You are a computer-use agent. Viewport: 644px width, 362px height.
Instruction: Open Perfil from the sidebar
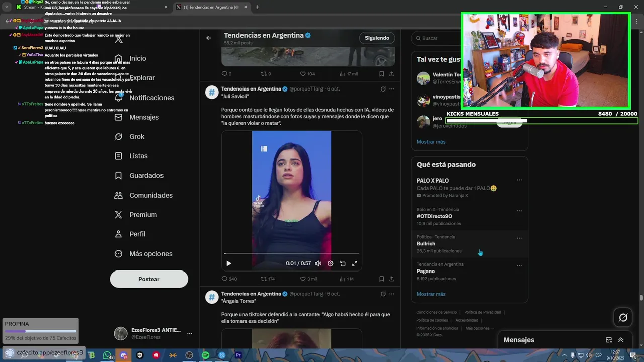pyautogui.click(x=130, y=234)
